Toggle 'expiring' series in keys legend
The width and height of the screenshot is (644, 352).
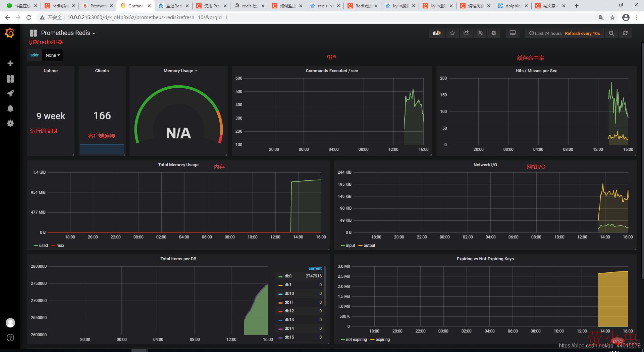pyautogui.click(x=382, y=340)
